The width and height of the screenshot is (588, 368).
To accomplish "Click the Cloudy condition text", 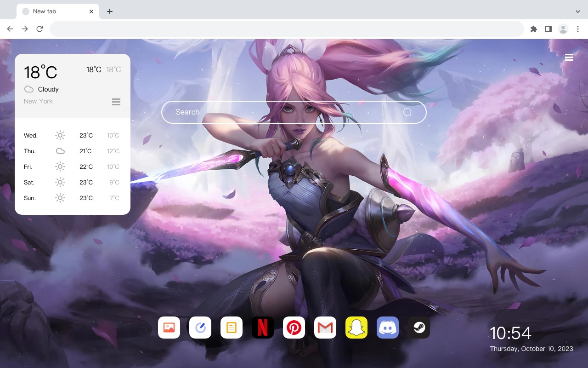I will 48,89.
